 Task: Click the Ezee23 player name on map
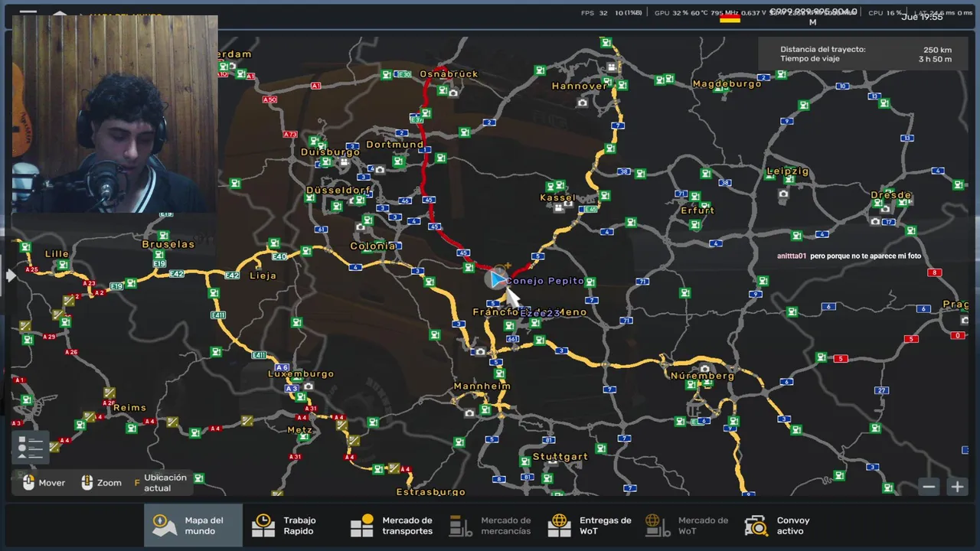(540, 313)
